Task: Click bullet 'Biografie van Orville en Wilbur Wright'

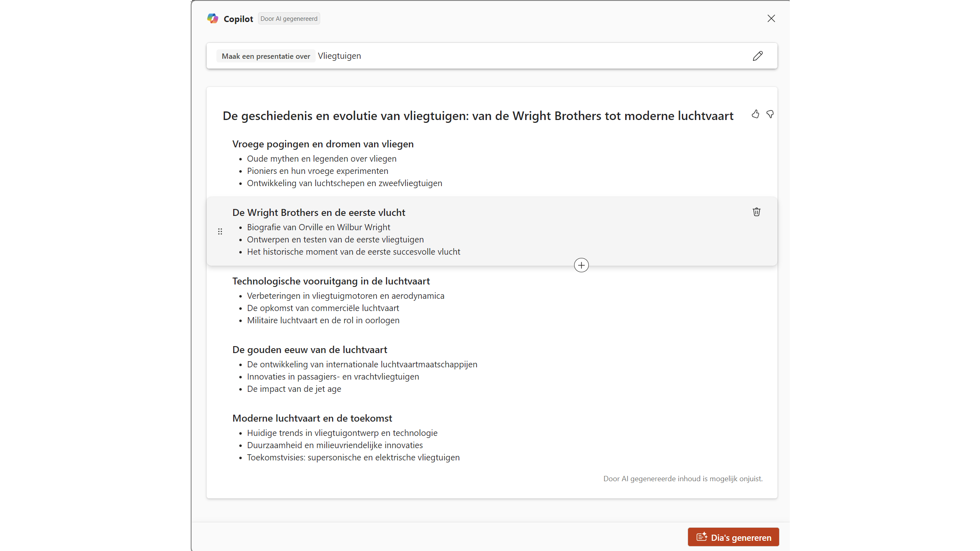Action: tap(318, 227)
